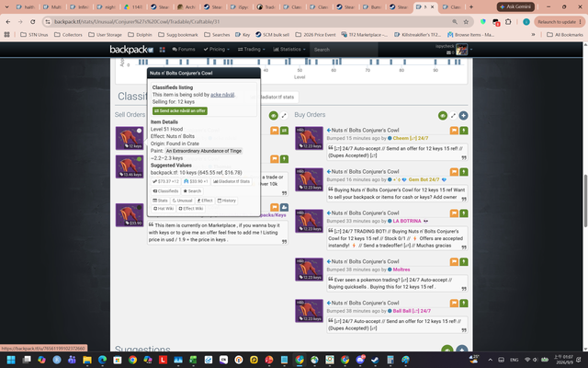Open File Explorer from taskbar

(x=87, y=360)
